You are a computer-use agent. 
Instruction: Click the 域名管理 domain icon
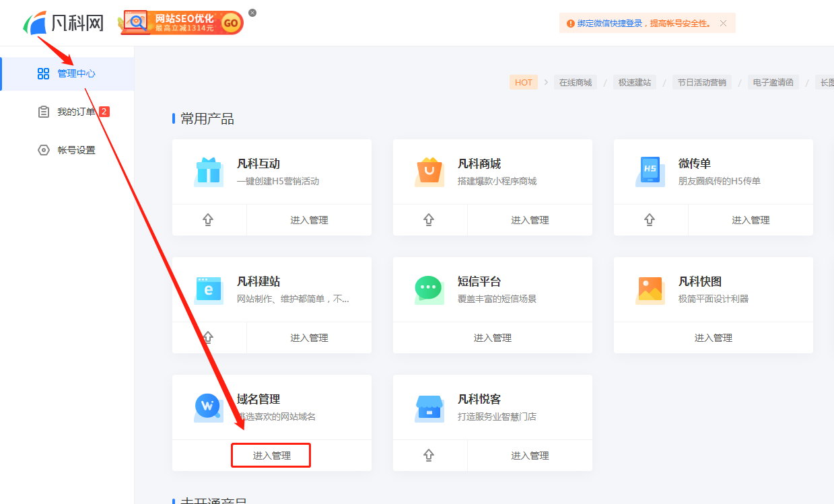point(209,407)
